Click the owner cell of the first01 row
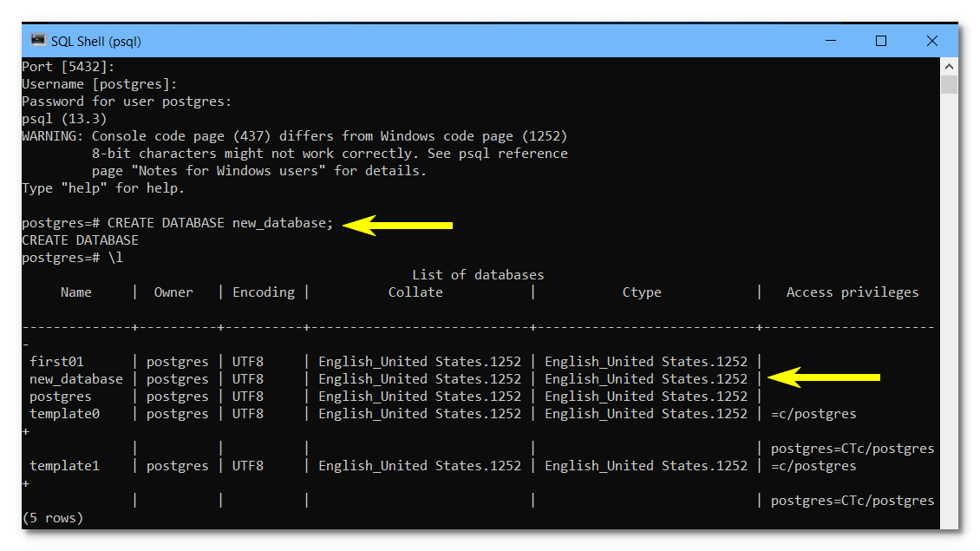 pyautogui.click(x=178, y=362)
